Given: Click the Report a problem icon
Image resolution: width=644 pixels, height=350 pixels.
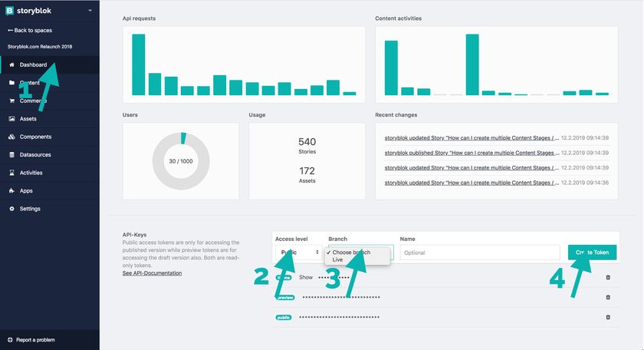Looking at the screenshot, I should 10,340.
